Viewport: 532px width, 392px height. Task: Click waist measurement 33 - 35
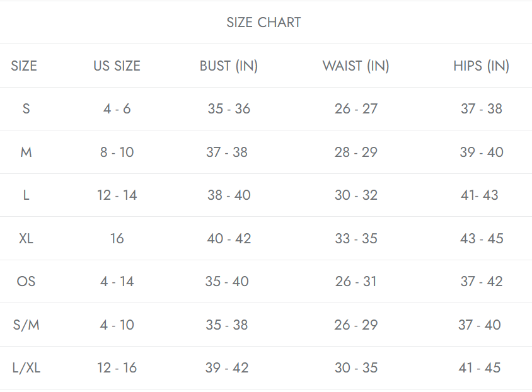[356, 238]
